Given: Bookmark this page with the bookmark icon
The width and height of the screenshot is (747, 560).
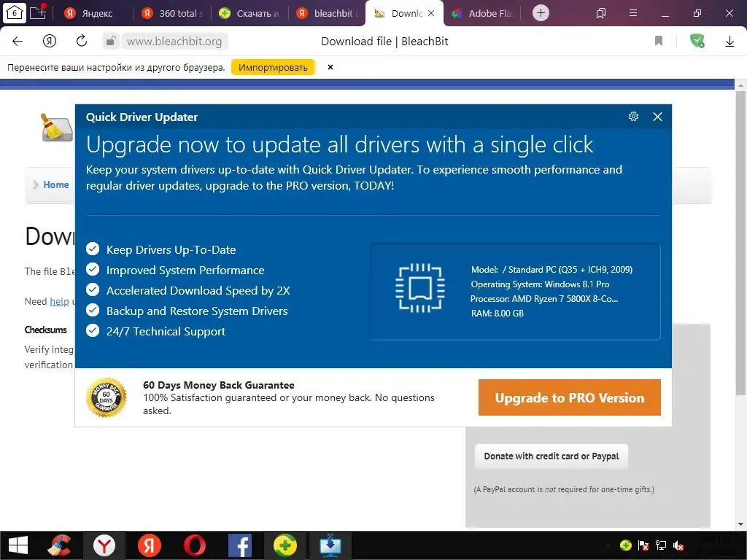Looking at the screenshot, I should tap(659, 41).
